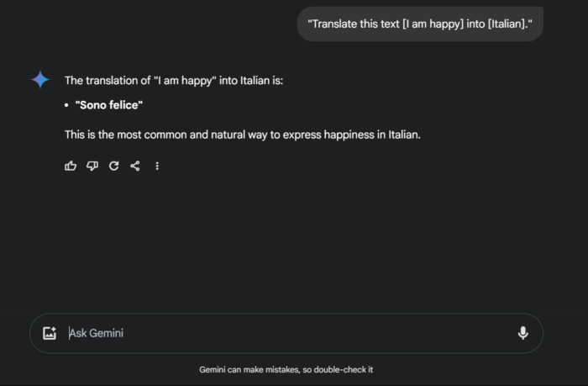Click the sentence starting "This is the most common"

click(x=242, y=135)
